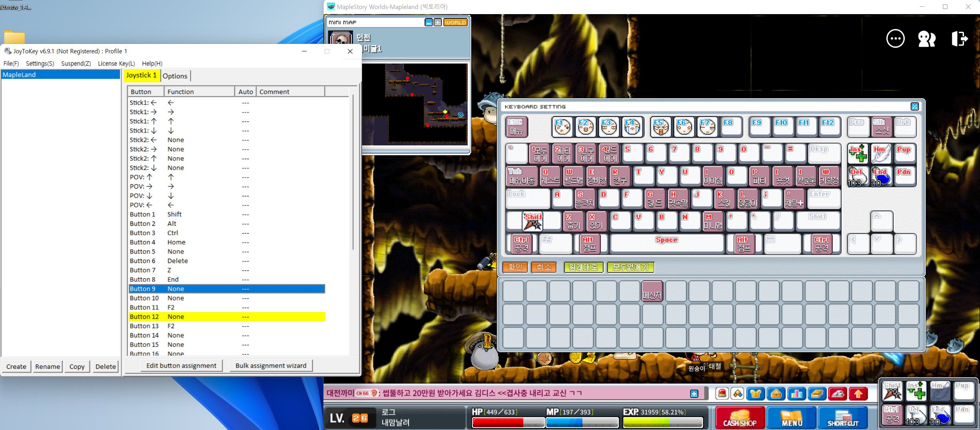Click the orange 취소 cancel button
This screenshot has height=430, width=980.
(x=544, y=267)
